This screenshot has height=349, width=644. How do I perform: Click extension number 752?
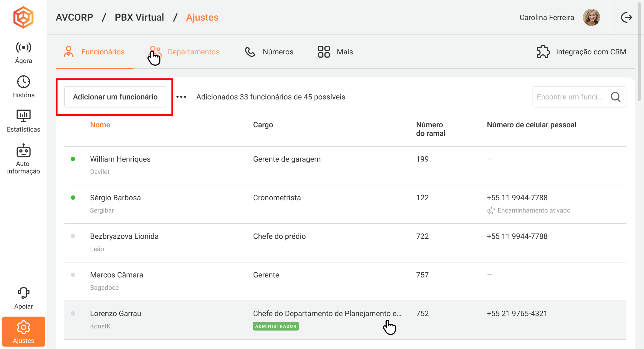[422, 313]
